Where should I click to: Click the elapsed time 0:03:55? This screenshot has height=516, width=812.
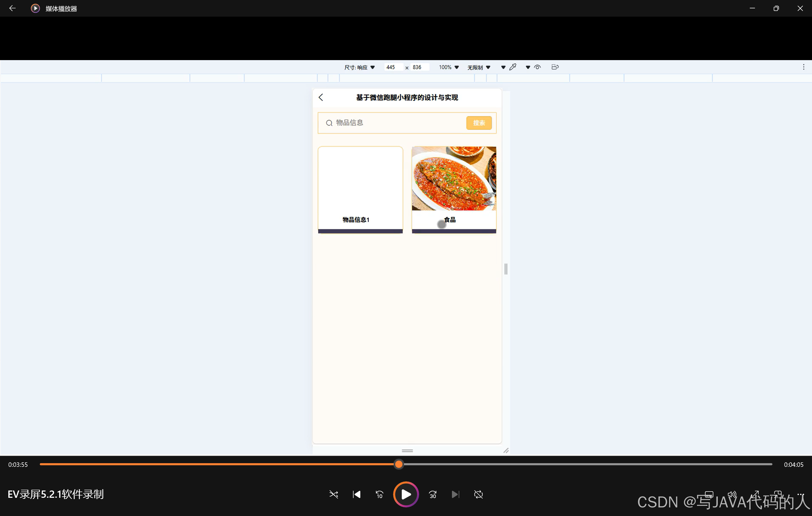18,464
